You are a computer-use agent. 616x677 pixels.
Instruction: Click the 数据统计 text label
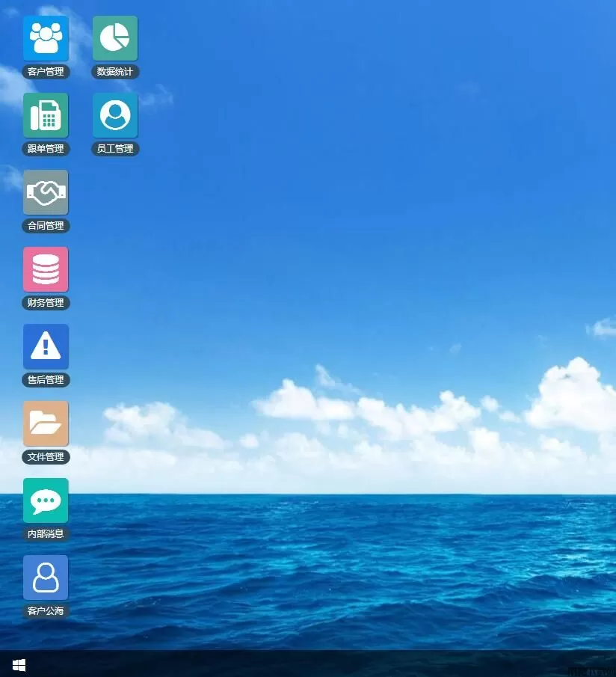[115, 72]
